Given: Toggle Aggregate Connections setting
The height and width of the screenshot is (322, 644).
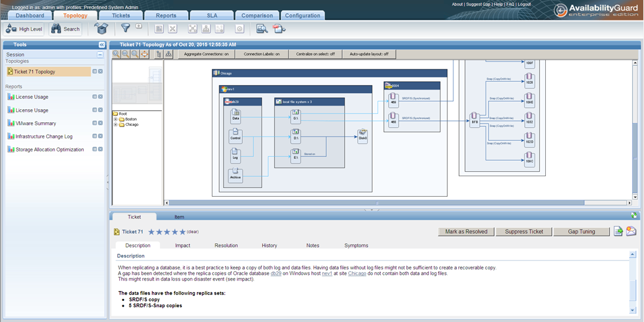Looking at the screenshot, I should coord(206,54).
